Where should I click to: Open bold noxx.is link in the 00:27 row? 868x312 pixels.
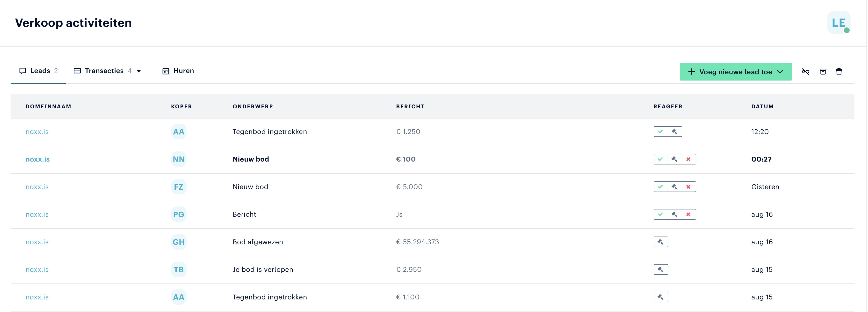(38, 160)
